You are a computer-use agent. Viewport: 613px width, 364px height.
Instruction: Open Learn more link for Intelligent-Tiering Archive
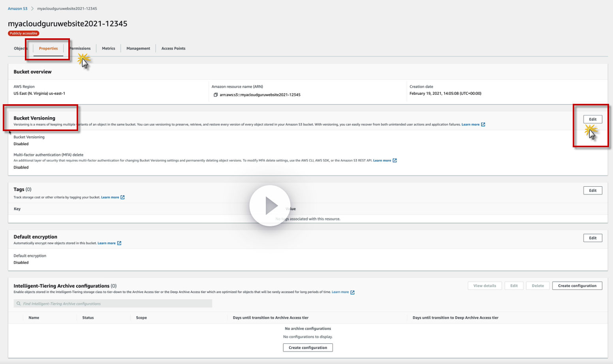tap(340, 292)
